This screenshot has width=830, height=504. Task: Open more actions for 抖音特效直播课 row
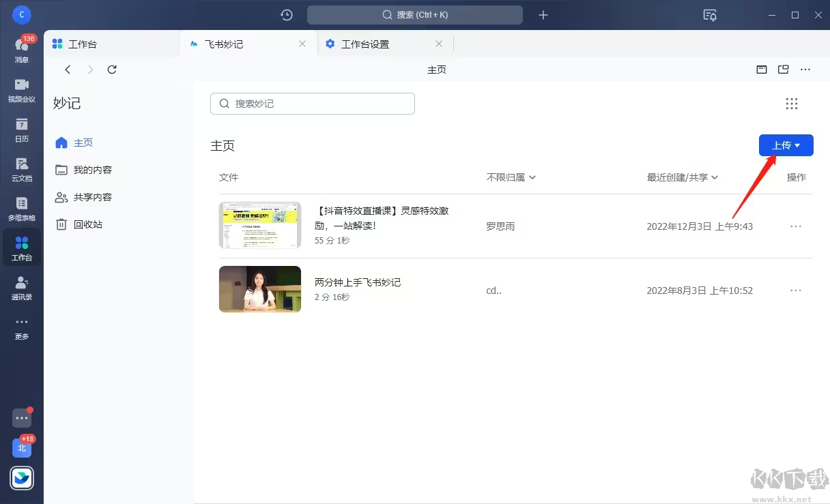tap(796, 226)
